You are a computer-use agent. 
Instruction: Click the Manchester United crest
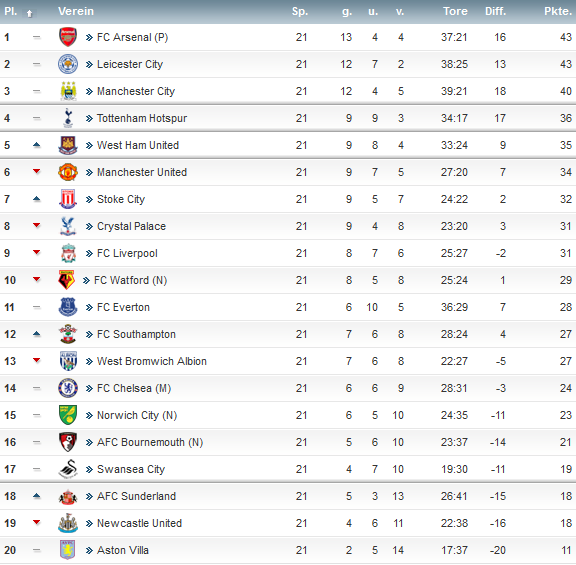point(68,172)
